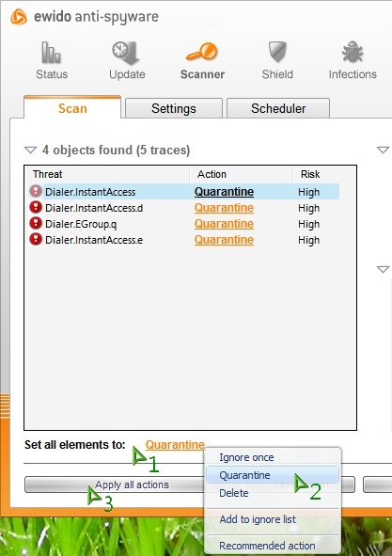Click threat icon beside Dialer.InstantAccess.e
Image resolution: width=392 pixels, height=556 pixels.
(36, 239)
